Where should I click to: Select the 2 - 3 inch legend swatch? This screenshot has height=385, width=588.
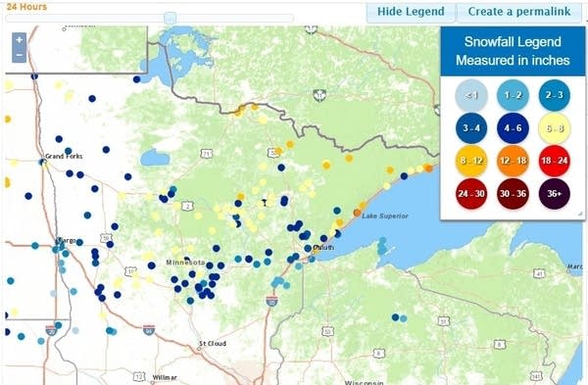click(555, 95)
